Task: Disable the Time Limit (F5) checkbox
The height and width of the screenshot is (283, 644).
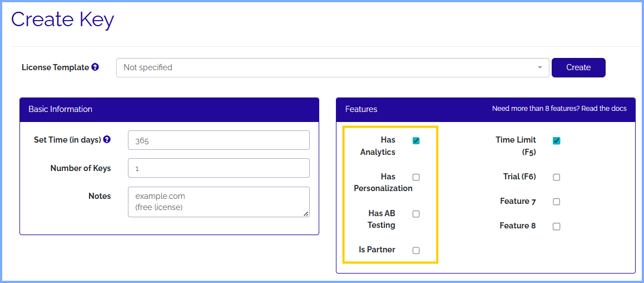Action: 556,141
